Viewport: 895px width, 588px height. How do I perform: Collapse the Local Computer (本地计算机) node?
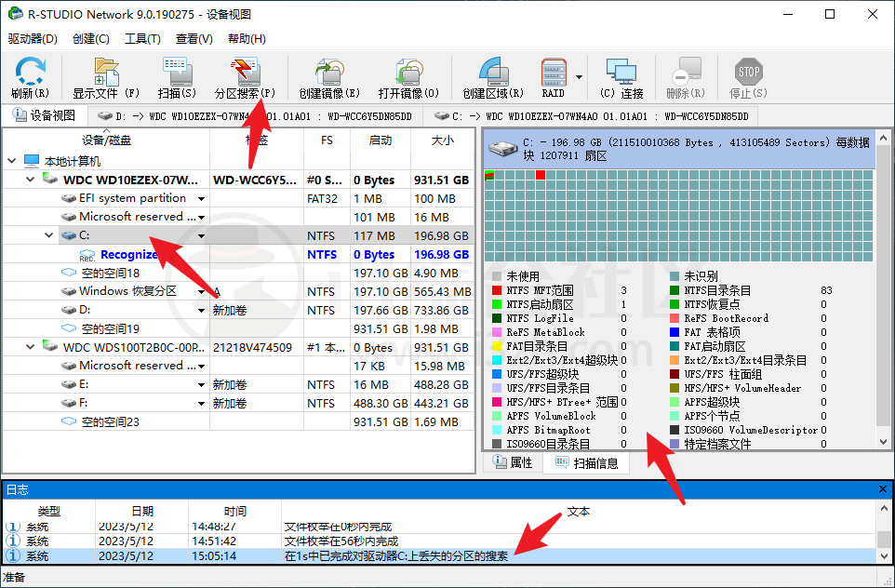12,162
